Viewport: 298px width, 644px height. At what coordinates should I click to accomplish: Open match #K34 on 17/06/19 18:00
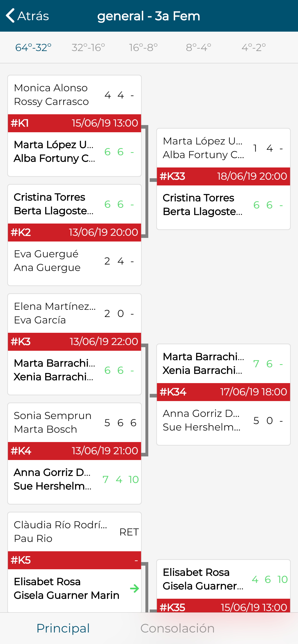click(223, 392)
